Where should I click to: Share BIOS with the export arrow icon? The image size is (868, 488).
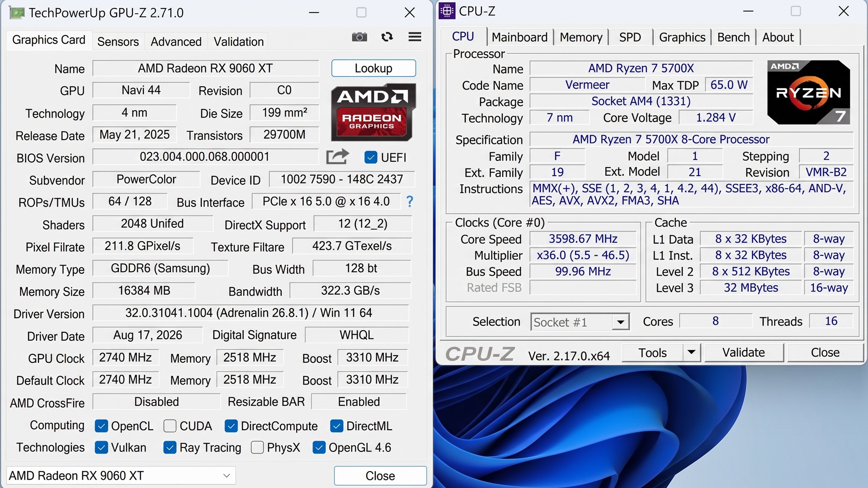point(337,157)
